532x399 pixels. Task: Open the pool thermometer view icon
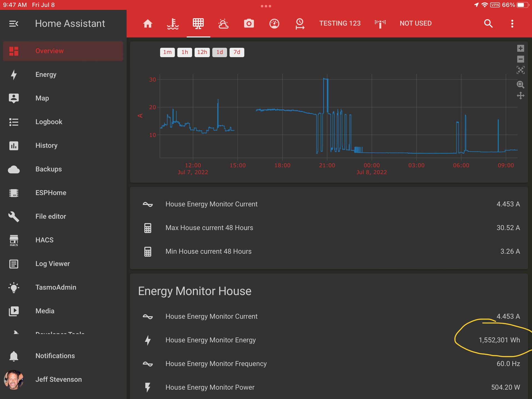[173, 24]
